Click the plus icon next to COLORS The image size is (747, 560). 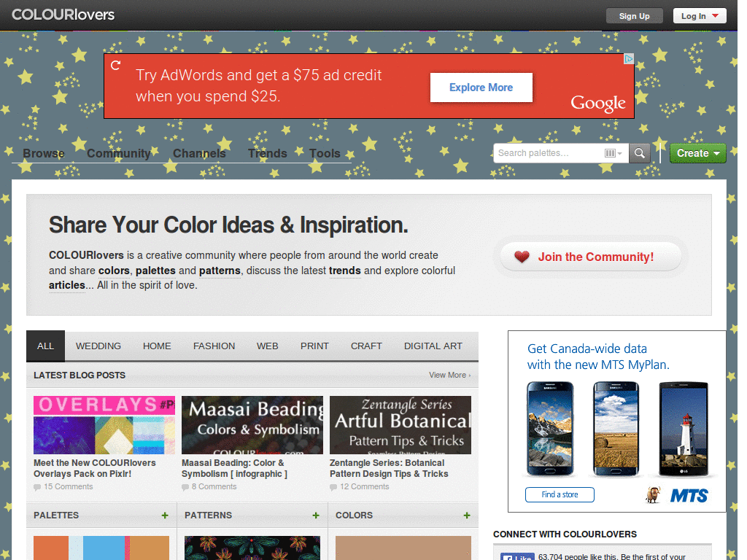(467, 516)
